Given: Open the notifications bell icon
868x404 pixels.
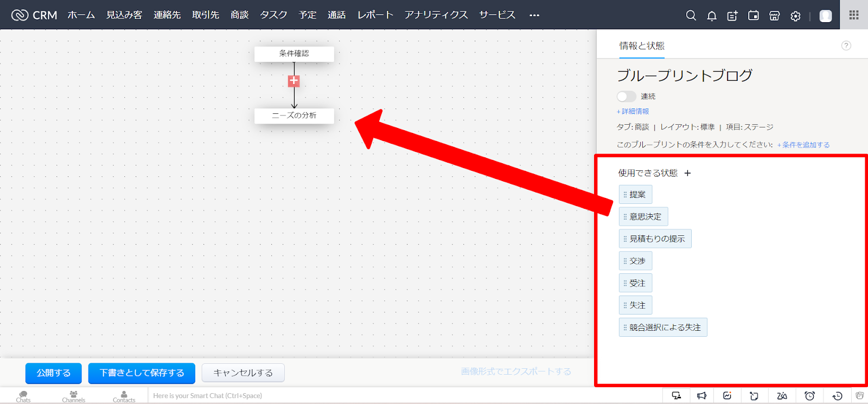Looking at the screenshot, I should (712, 16).
